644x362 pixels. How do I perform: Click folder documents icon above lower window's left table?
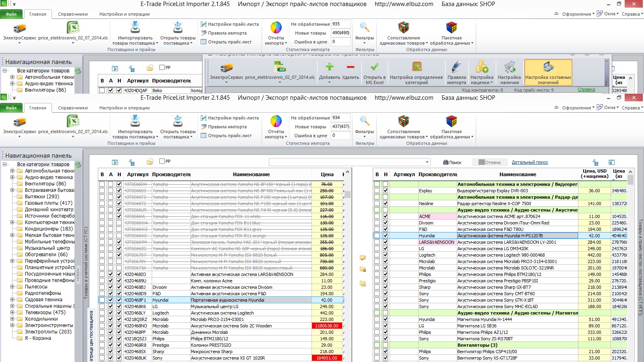point(150,162)
